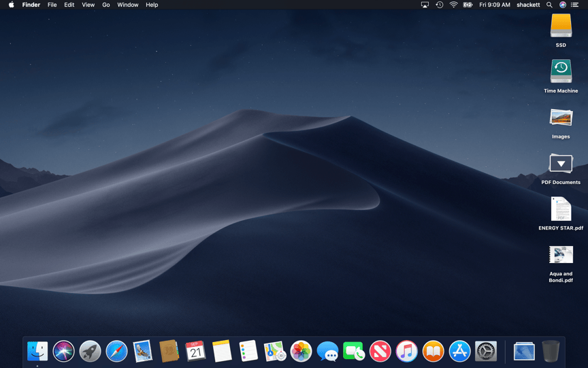This screenshot has width=588, height=368.
Task: Open News app in Dock
Action: 380,352
